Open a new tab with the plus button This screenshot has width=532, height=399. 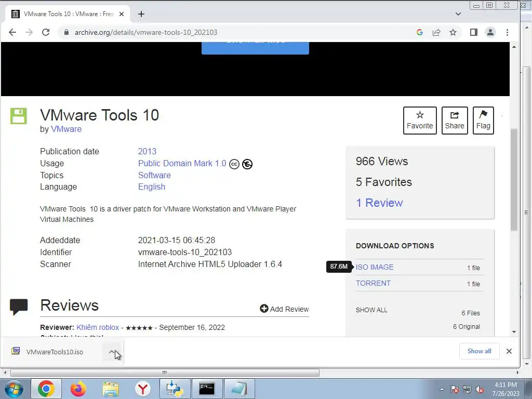point(141,14)
